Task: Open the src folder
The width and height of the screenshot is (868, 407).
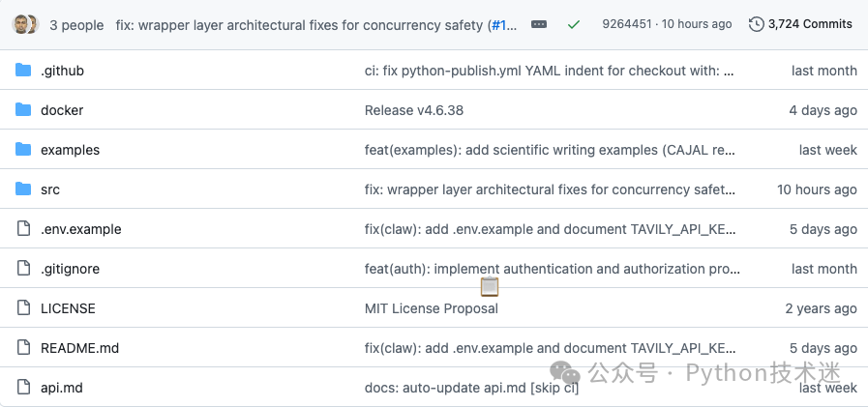Action: pyautogui.click(x=49, y=189)
